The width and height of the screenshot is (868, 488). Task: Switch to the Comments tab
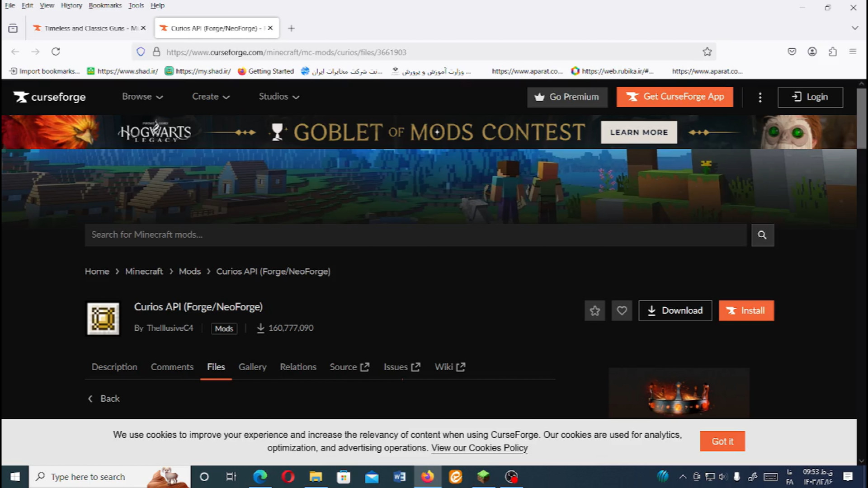click(x=172, y=367)
